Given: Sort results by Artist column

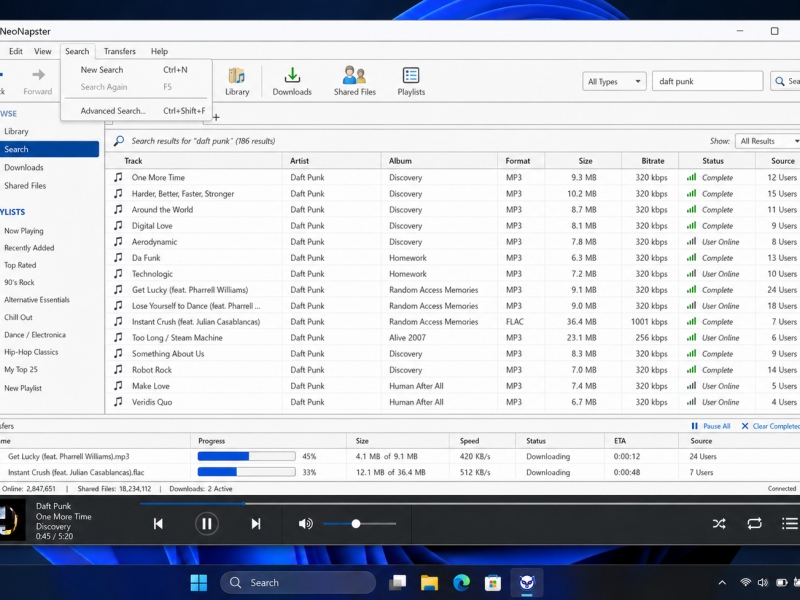Looking at the screenshot, I should click(x=332, y=161).
